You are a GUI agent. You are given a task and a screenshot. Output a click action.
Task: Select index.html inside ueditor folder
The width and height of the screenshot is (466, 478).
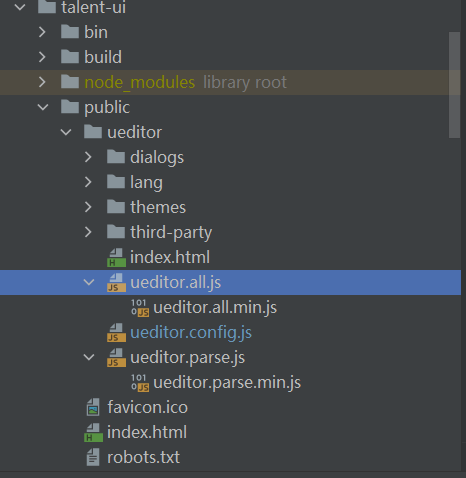tap(170, 257)
